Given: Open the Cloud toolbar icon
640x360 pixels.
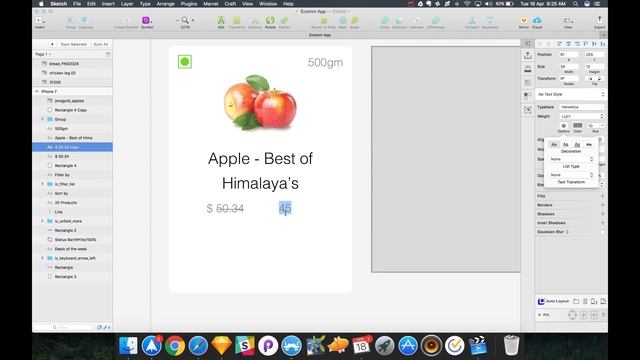Looking at the screenshot, I should (x=537, y=20).
